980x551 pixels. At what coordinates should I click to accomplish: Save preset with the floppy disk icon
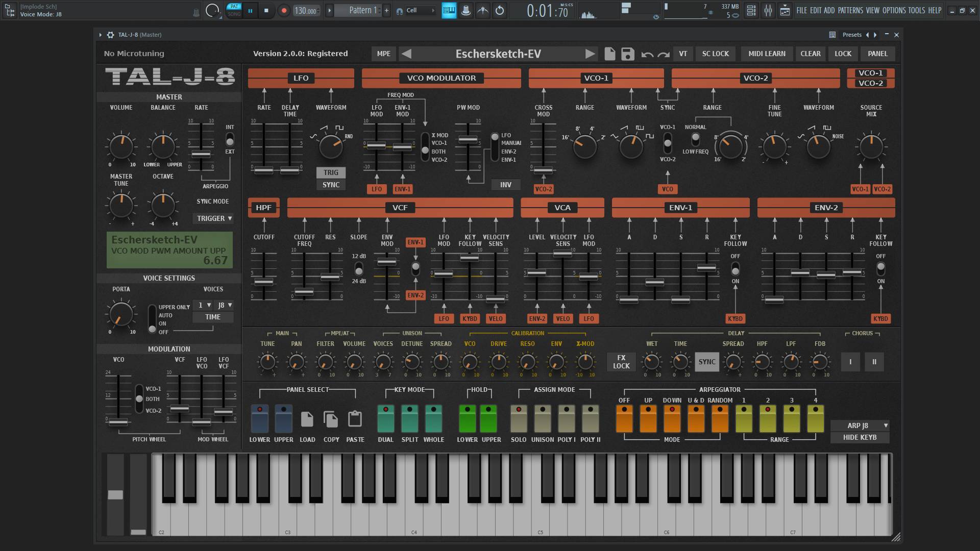point(627,54)
